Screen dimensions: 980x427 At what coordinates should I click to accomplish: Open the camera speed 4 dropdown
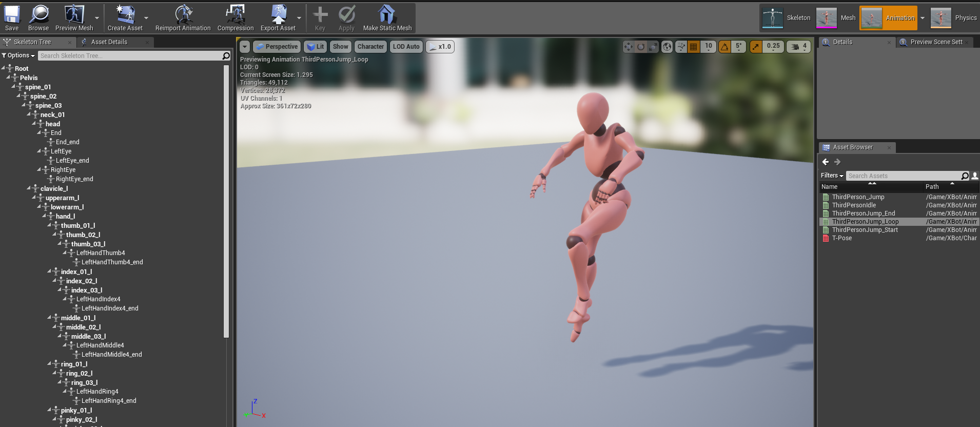[x=799, y=47]
